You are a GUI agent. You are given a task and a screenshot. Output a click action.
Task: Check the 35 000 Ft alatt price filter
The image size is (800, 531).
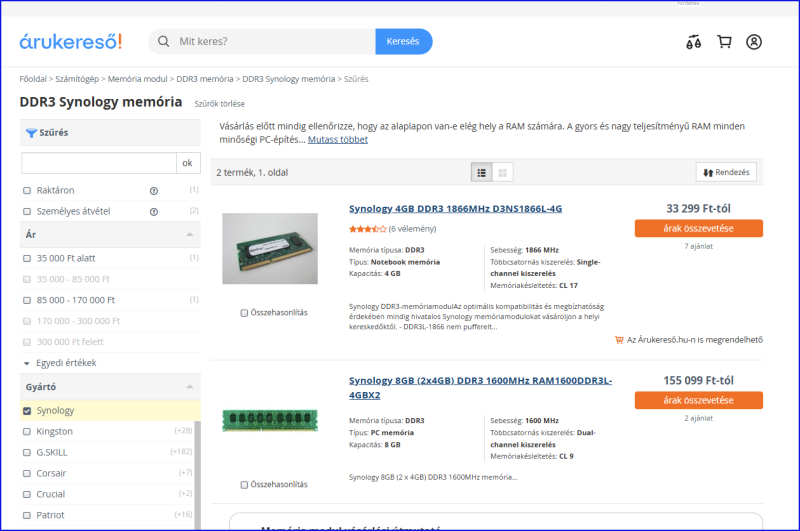coord(27,259)
